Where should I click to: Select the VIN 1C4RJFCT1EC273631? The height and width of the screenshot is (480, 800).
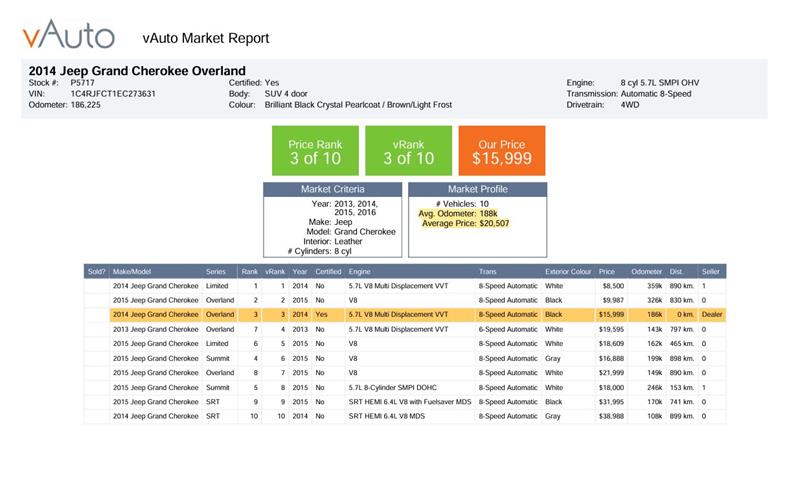point(113,94)
